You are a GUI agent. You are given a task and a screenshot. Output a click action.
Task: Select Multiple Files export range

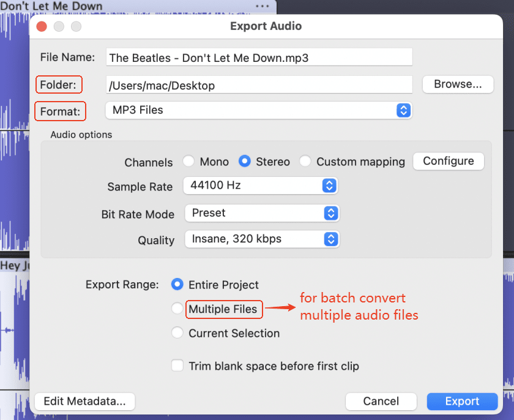point(177,309)
